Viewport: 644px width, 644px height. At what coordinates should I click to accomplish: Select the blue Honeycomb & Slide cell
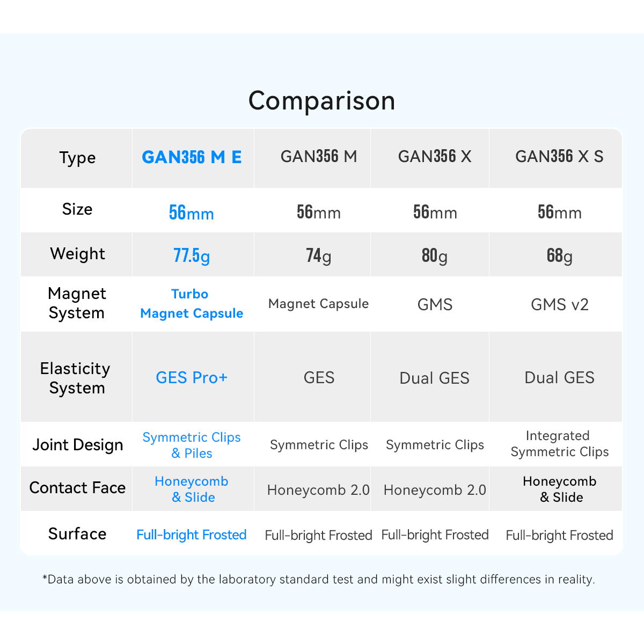pyautogui.click(x=192, y=489)
